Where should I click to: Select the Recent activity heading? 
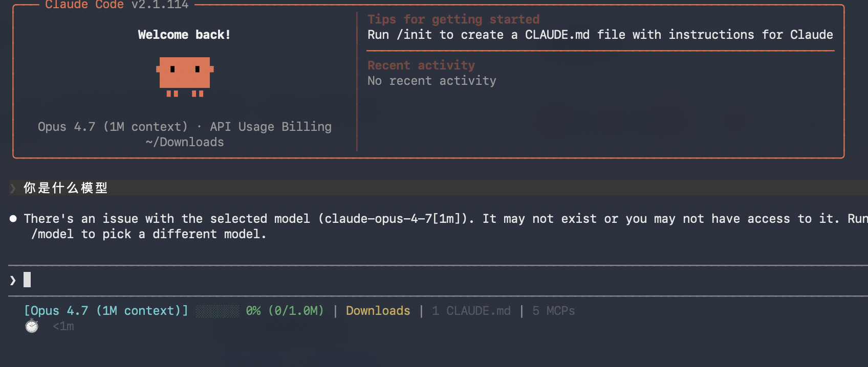(x=421, y=65)
